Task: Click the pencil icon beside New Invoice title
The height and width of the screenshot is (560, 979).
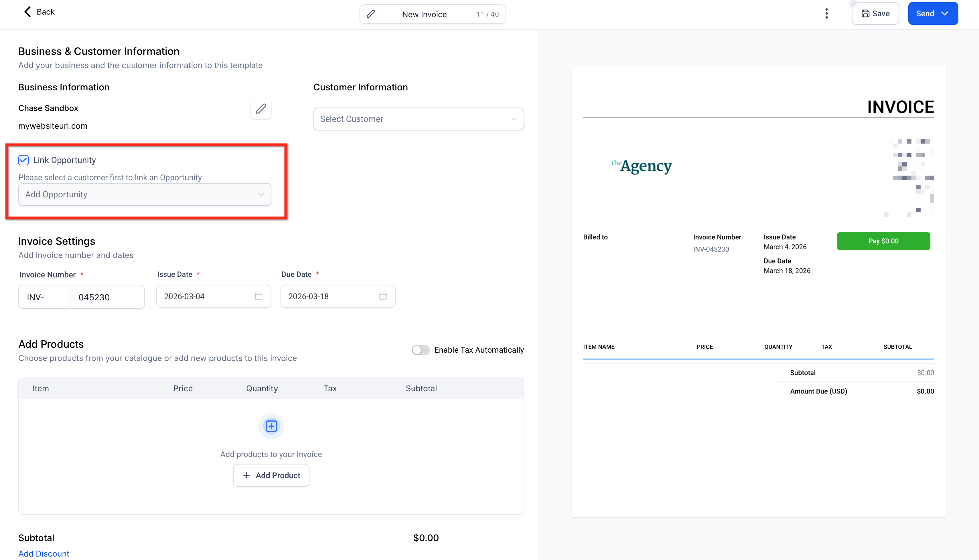Action: (x=371, y=14)
